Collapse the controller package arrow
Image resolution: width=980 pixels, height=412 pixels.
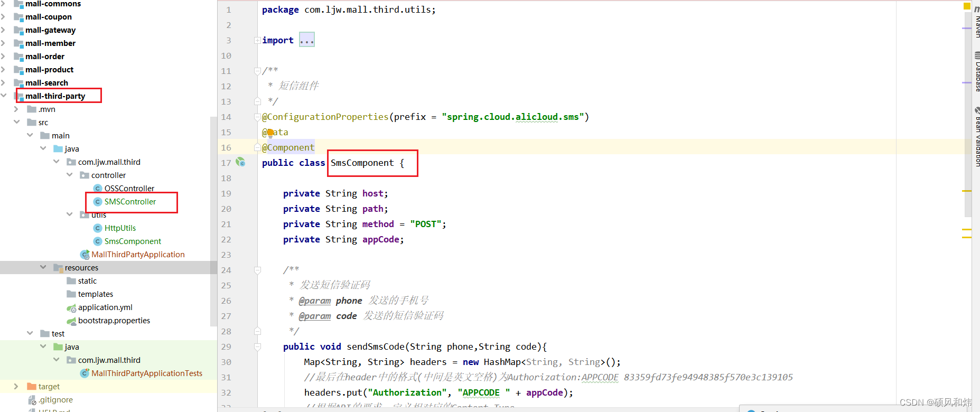pyautogui.click(x=70, y=175)
